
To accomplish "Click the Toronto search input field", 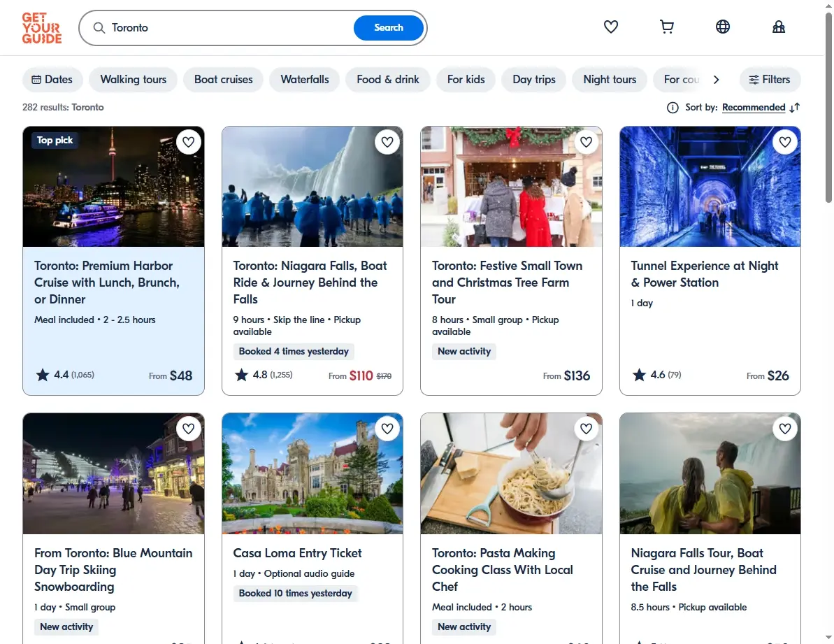I will pyautogui.click(x=229, y=28).
